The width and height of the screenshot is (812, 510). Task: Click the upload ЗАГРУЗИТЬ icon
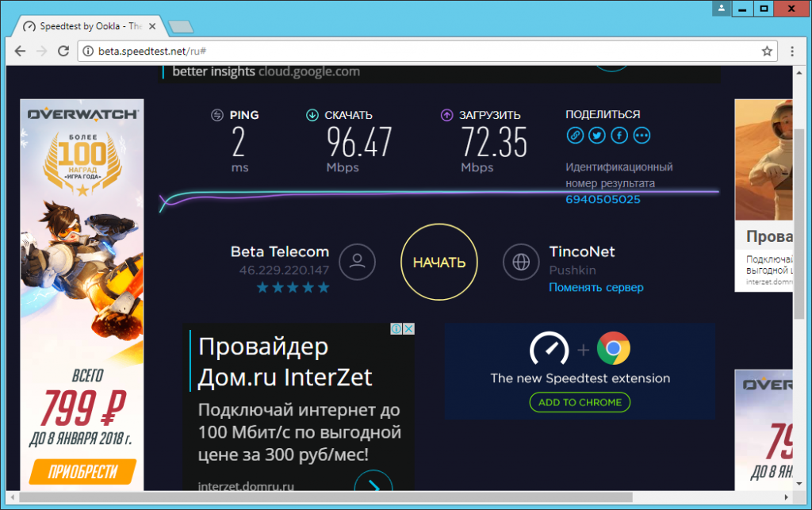pyautogui.click(x=446, y=115)
